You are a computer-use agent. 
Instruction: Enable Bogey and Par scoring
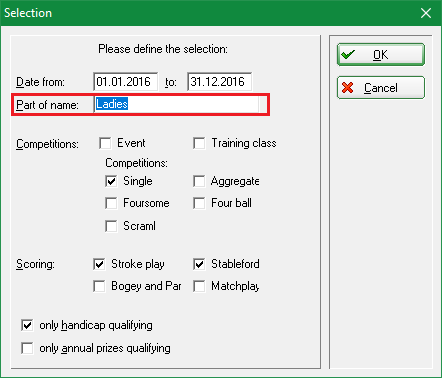click(99, 286)
